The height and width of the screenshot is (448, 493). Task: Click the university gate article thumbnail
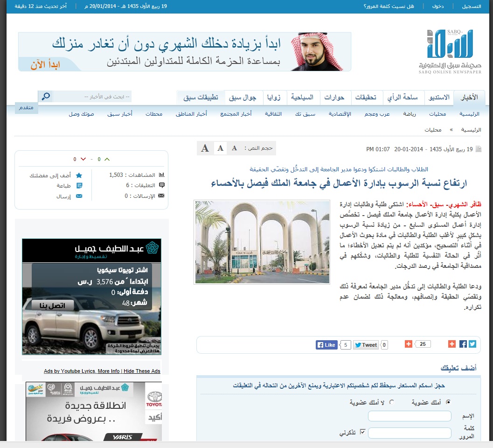[x=262, y=242]
